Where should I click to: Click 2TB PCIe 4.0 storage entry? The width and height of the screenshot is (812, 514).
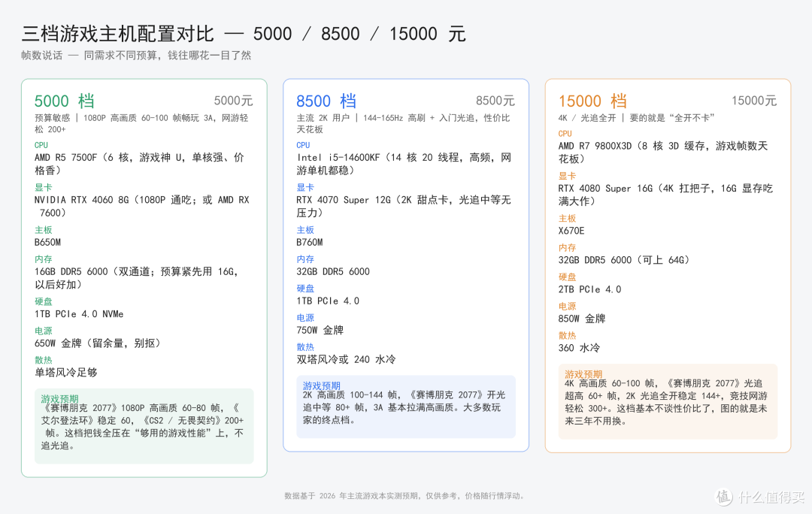coord(590,289)
